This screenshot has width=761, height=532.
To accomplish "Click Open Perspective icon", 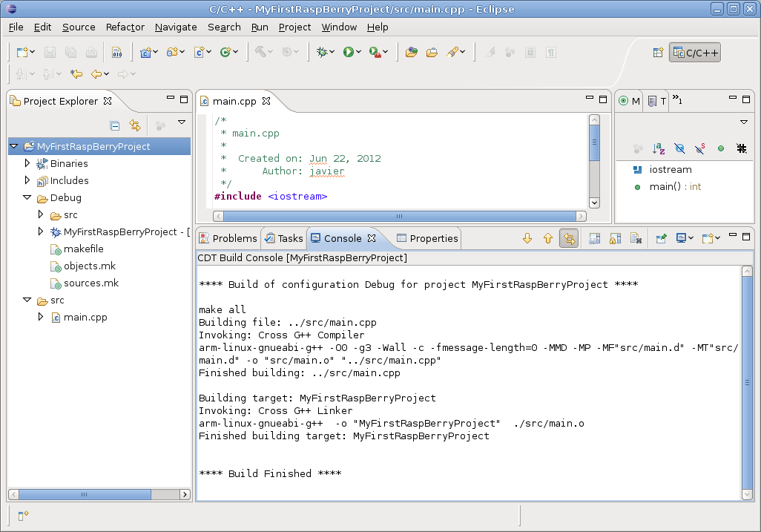I will pyautogui.click(x=658, y=53).
